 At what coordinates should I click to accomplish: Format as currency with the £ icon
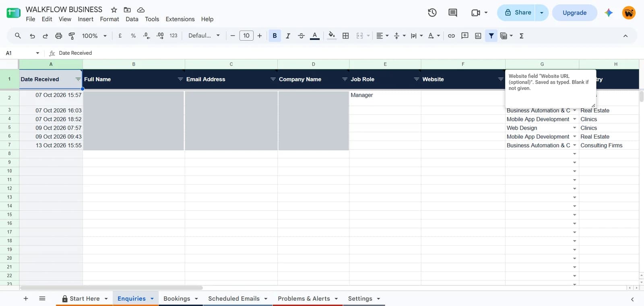(120, 35)
